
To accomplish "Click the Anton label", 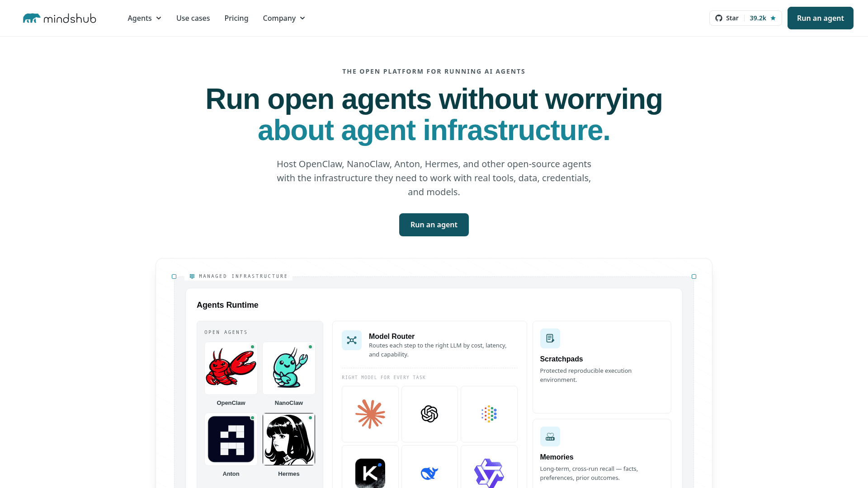I will pos(231,474).
